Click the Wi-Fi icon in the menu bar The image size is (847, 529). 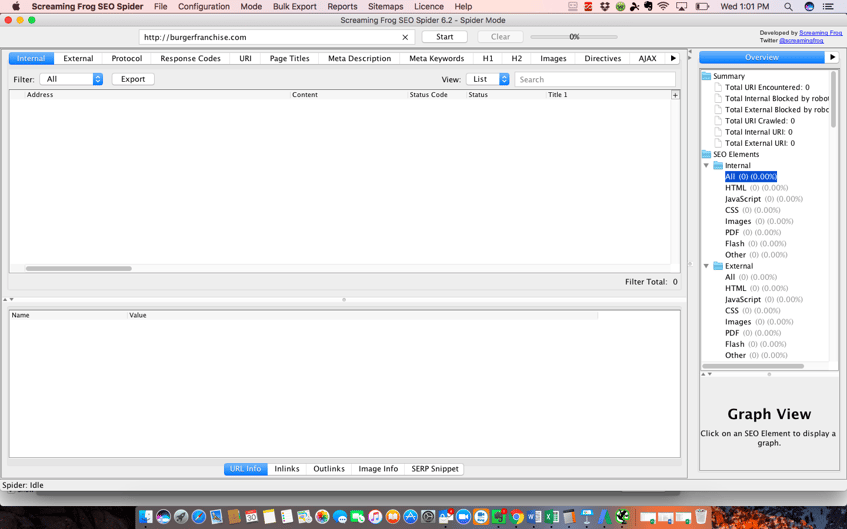pos(662,7)
